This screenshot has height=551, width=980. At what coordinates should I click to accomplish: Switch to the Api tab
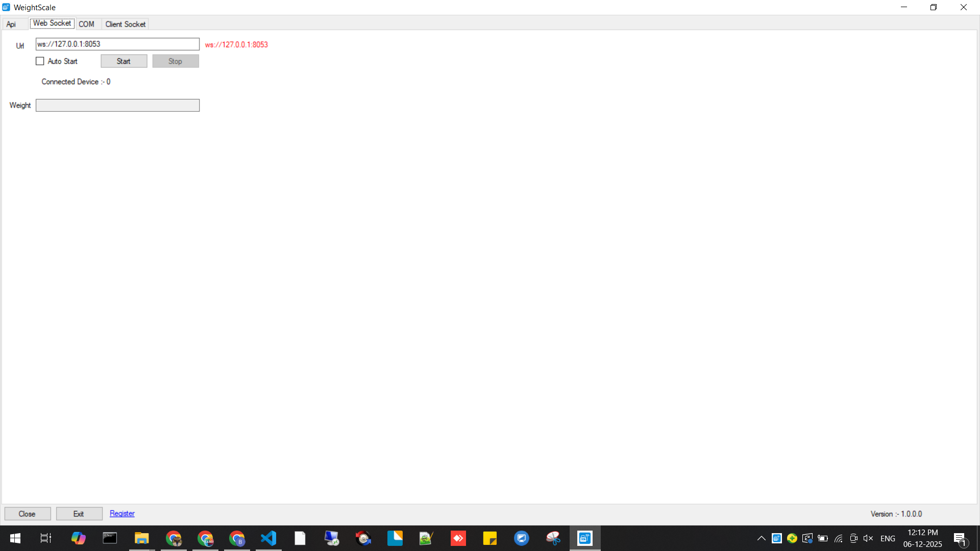click(11, 24)
